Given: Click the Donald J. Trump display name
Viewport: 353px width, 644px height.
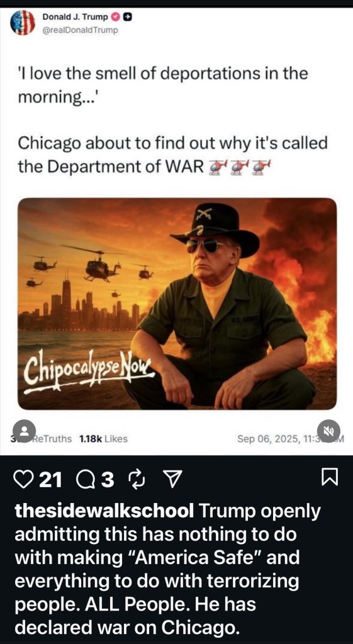Looking at the screenshot, I should (75, 17).
